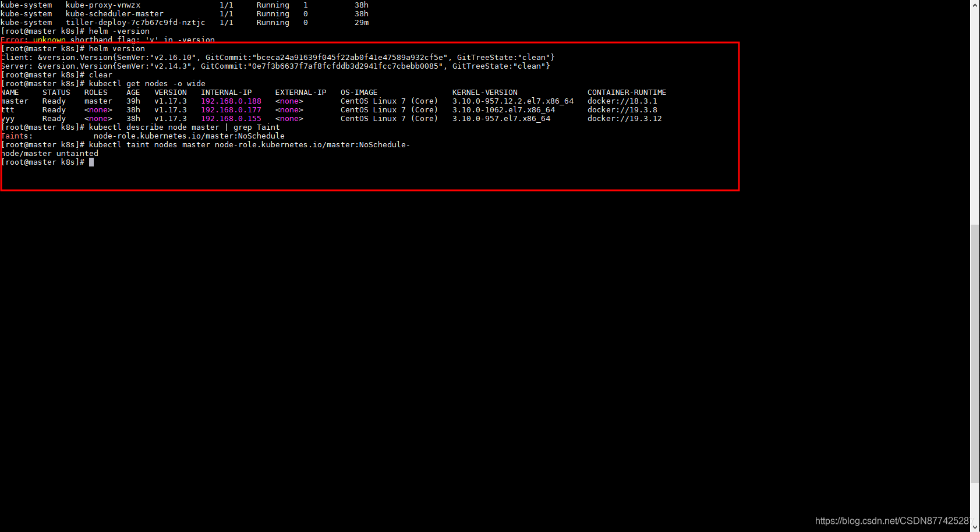Click the EXTERNAL-IP column header
This screenshot has width=980, height=532.
click(301, 93)
